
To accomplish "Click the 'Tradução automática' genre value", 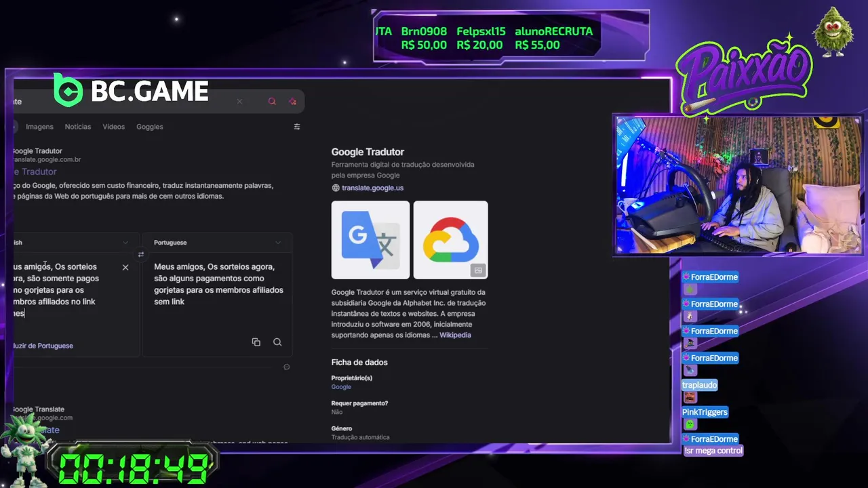I will (x=360, y=437).
